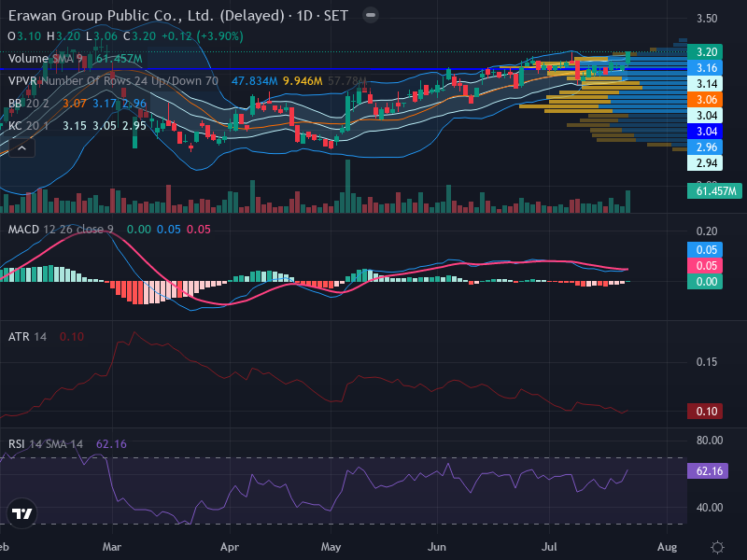Click the 40.00 RSI scale label
The height and width of the screenshot is (560, 747).
point(710,508)
